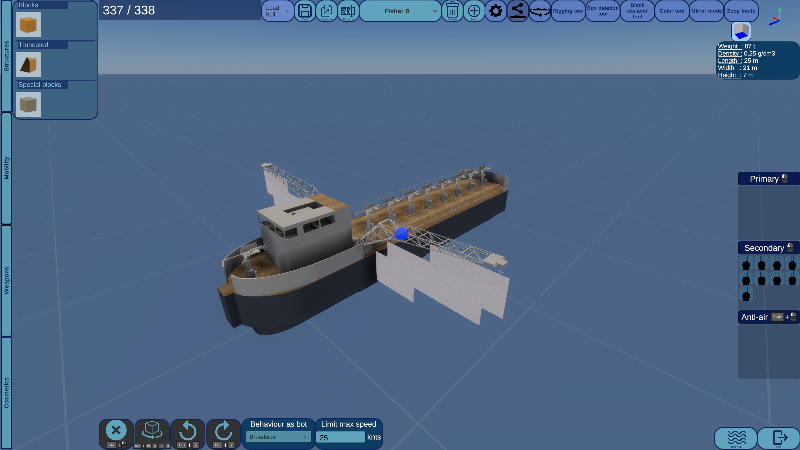The image size is (800, 450).
Task: Activate the Rigging tool
Action: 568,11
